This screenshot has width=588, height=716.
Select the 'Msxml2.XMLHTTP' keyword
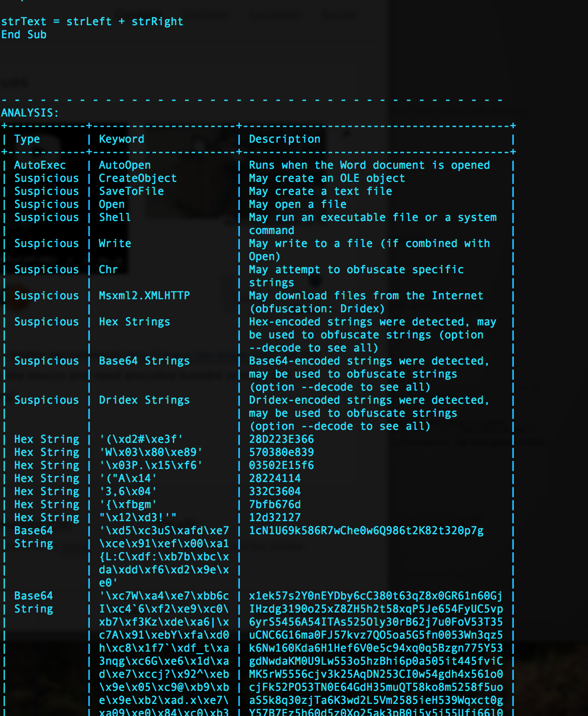coord(144,296)
